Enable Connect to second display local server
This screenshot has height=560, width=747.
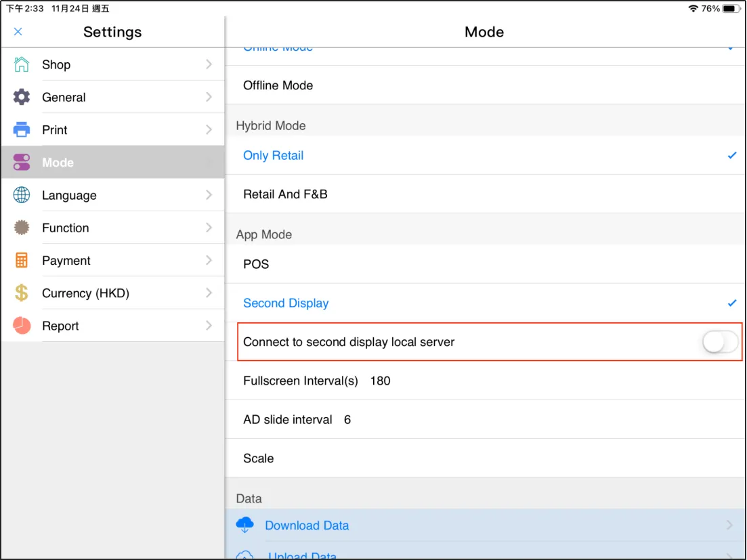[x=719, y=343]
